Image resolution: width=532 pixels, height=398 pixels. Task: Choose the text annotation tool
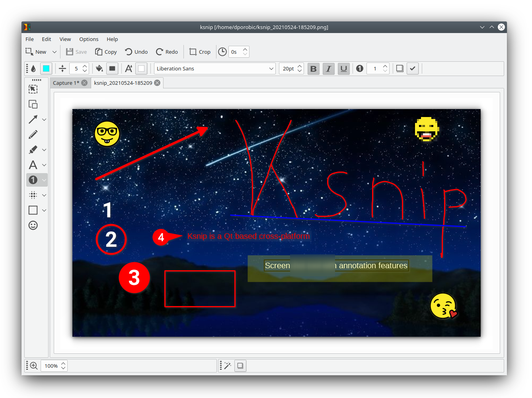tap(33, 164)
